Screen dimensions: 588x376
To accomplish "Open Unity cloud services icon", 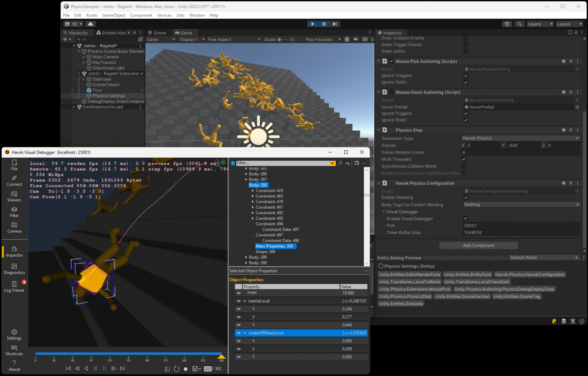I will [90, 24].
